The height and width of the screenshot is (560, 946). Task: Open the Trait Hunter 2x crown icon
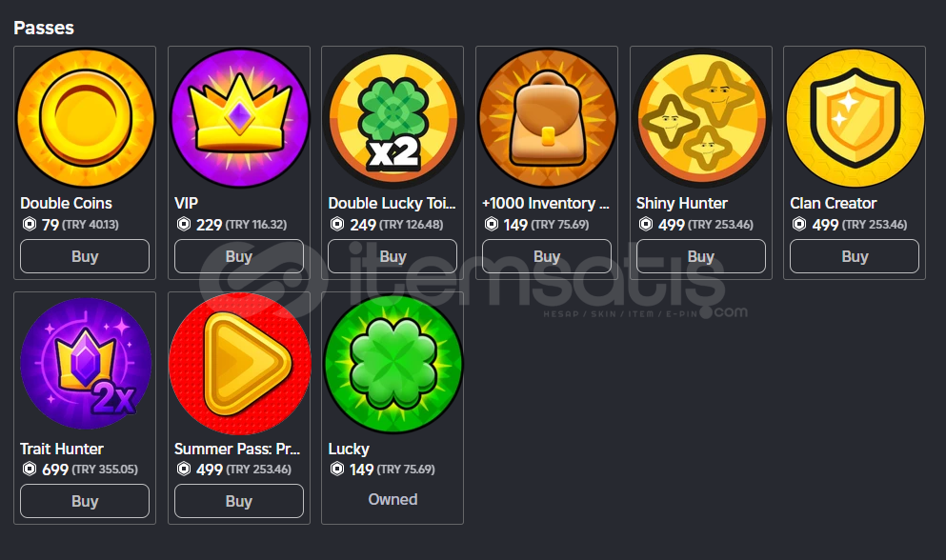[x=85, y=364]
